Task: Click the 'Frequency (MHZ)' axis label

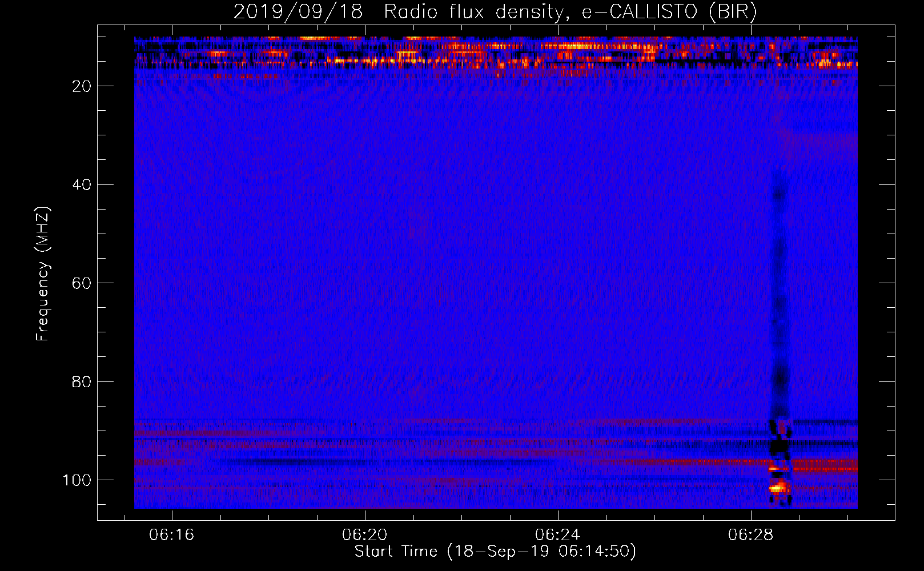Action: [x=43, y=274]
